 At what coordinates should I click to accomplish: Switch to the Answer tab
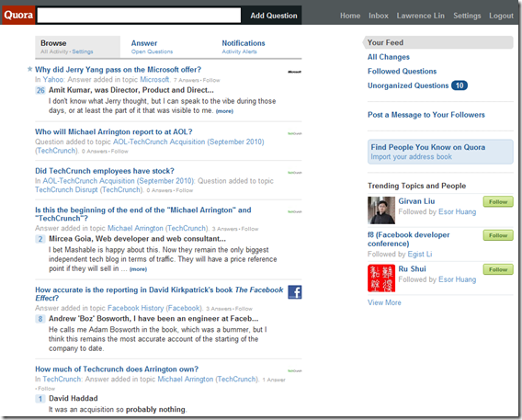click(x=152, y=47)
